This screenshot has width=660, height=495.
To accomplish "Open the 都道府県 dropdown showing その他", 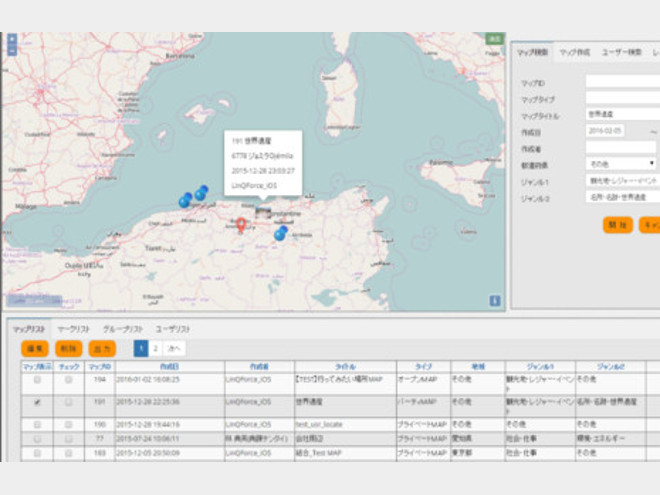I will [x=620, y=162].
